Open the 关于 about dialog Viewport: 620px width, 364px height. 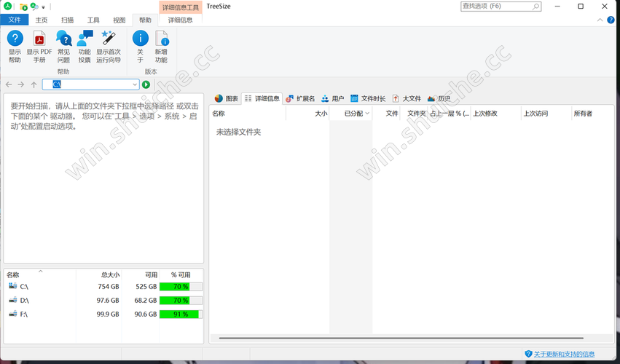(141, 47)
